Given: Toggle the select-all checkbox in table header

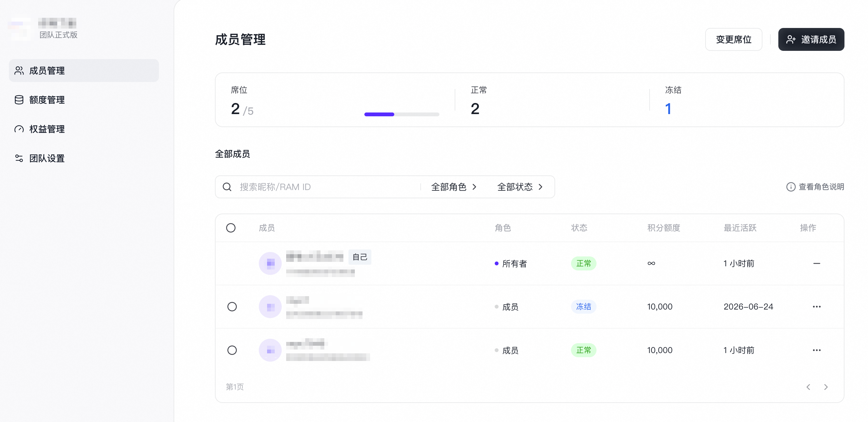Looking at the screenshot, I should point(231,228).
